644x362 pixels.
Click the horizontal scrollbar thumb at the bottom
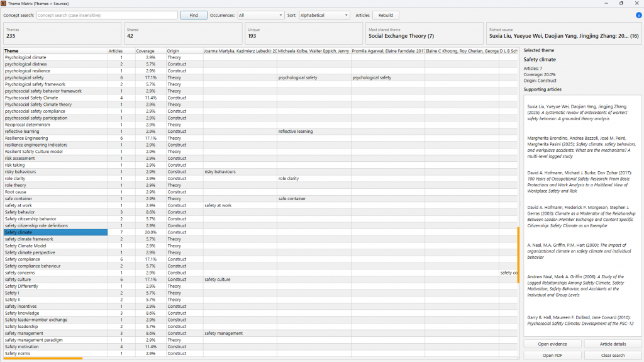43,358
